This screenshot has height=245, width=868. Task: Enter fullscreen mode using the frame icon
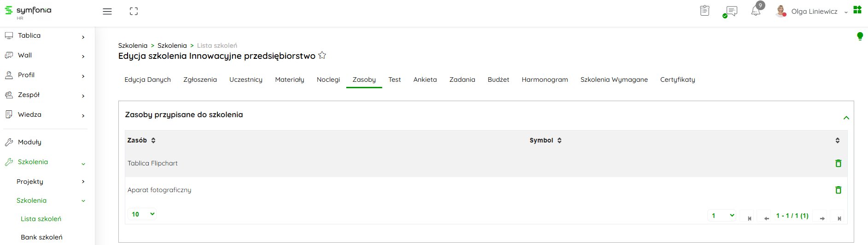pyautogui.click(x=134, y=11)
